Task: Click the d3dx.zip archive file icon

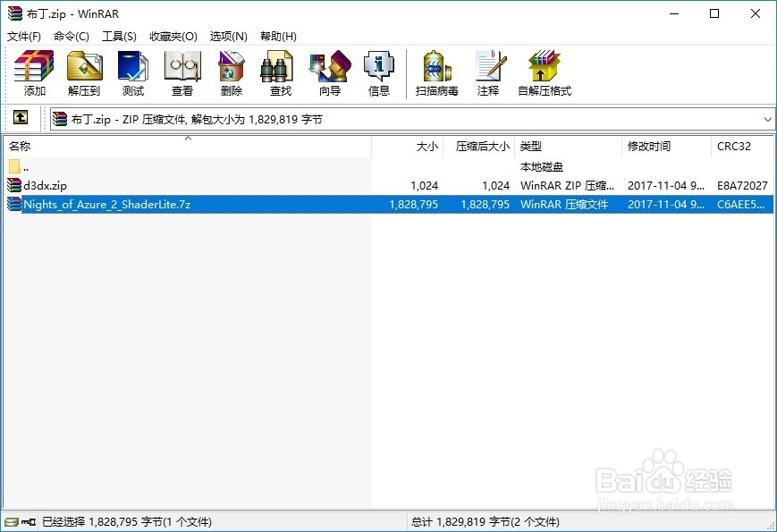Action: pyautogui.click(x=14, y=185)
